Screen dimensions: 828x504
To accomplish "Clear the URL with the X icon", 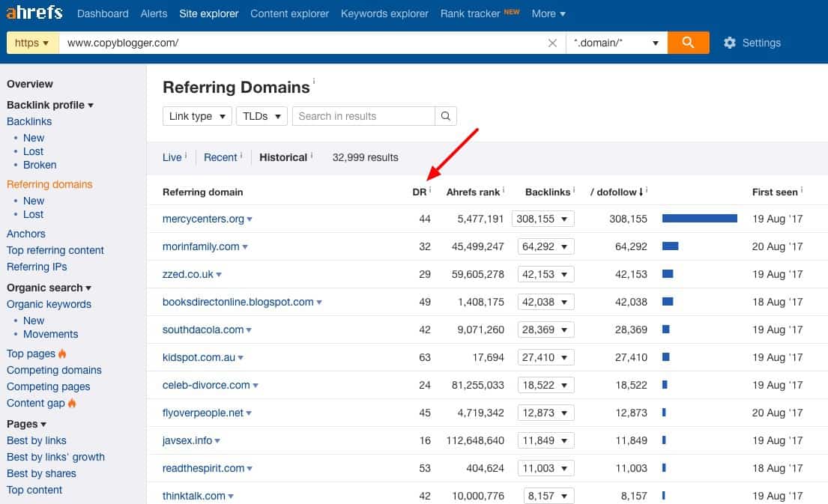I will point(552,43).
